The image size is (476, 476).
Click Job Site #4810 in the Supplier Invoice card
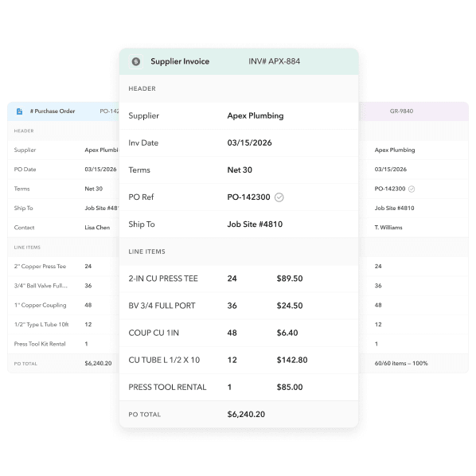pyautogui.click(x=255, y=224)
